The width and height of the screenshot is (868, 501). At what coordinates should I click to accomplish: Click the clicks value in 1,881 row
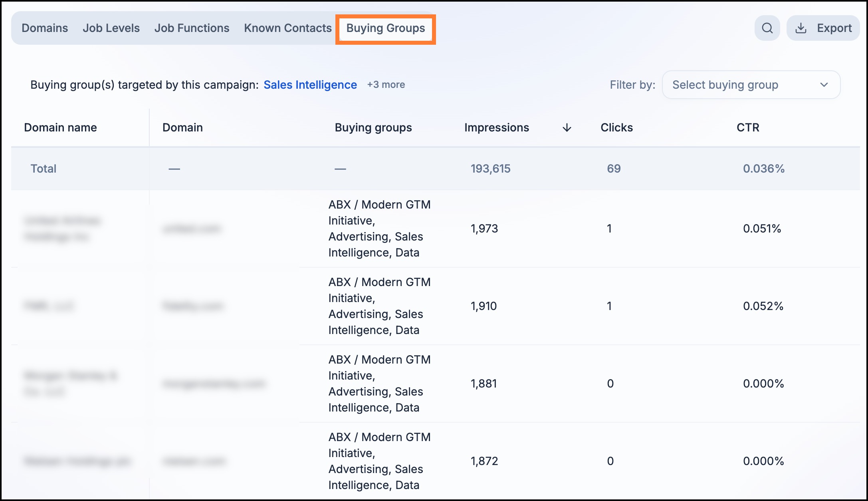tap(610, 384)
